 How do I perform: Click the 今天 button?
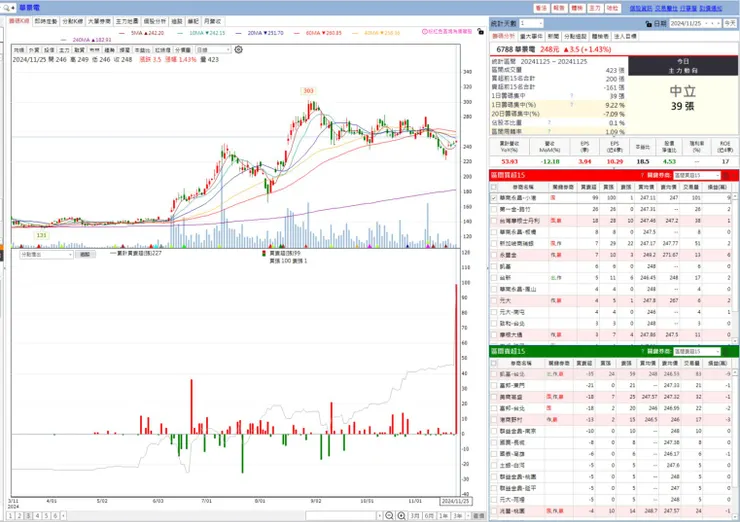[730, 23]
